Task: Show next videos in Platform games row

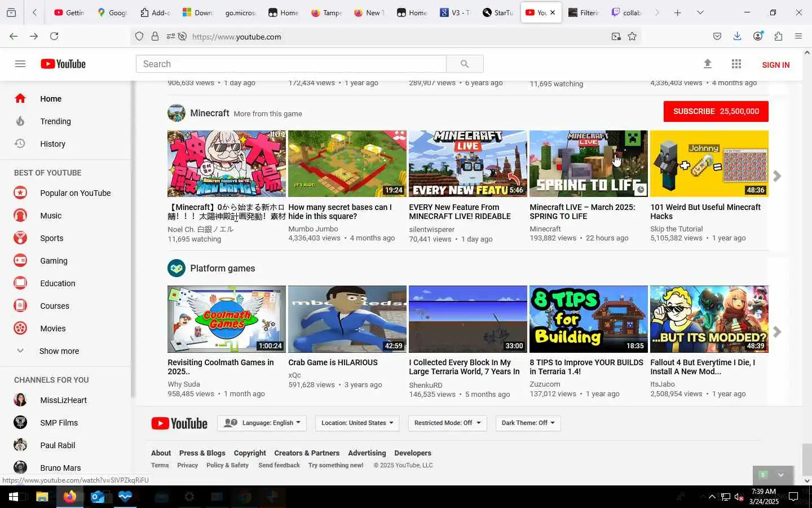Action: point(777,332)
